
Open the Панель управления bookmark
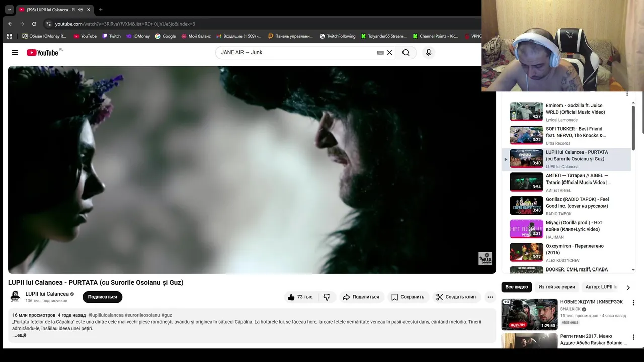pyautogui.click(x=290, y=36)
